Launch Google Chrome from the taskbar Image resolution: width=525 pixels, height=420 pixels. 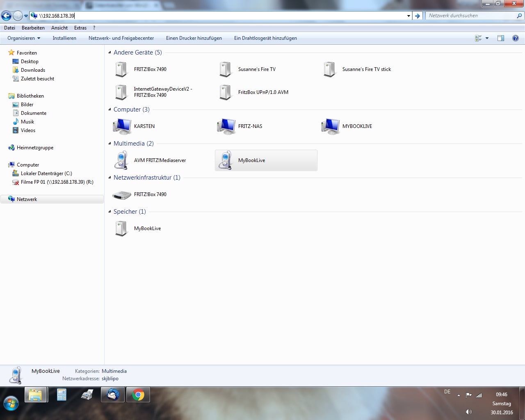click(138, 395)
